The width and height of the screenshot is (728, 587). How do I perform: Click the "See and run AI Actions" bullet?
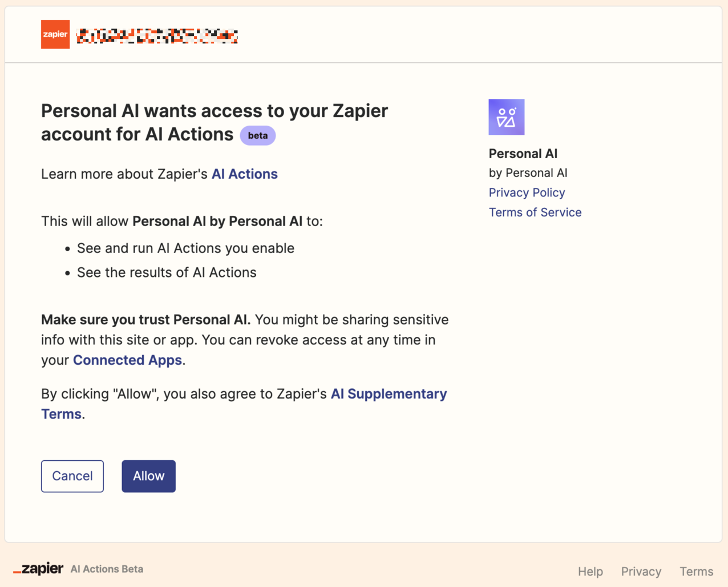point(185,248)
